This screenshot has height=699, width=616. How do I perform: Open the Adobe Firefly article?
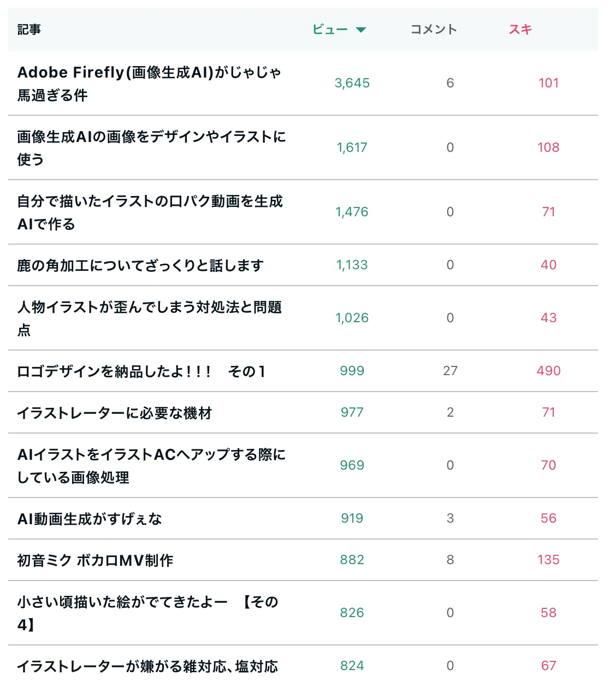(149, 84)
